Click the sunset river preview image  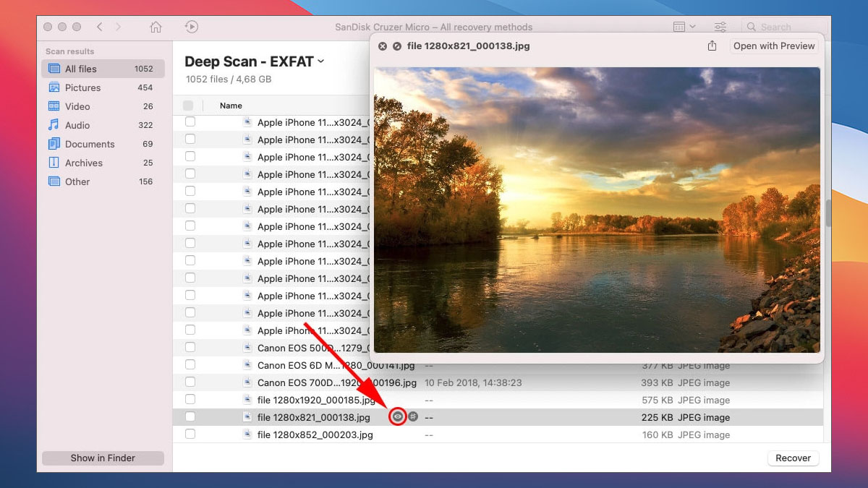tap(597, 210)
